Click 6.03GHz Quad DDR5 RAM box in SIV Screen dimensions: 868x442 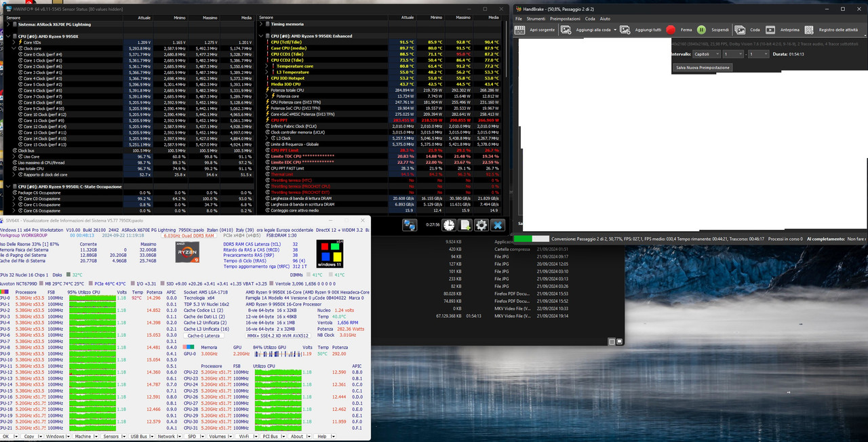[189, 235]
